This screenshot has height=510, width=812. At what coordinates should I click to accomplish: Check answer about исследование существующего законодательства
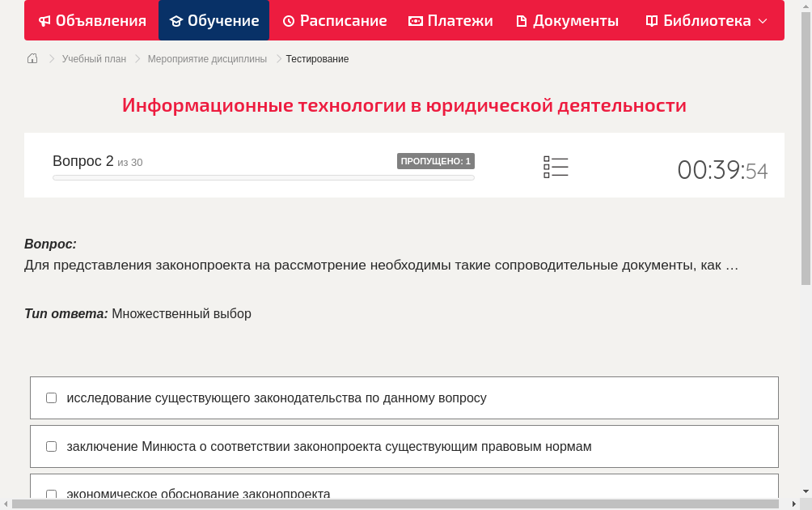coord(51,397)
